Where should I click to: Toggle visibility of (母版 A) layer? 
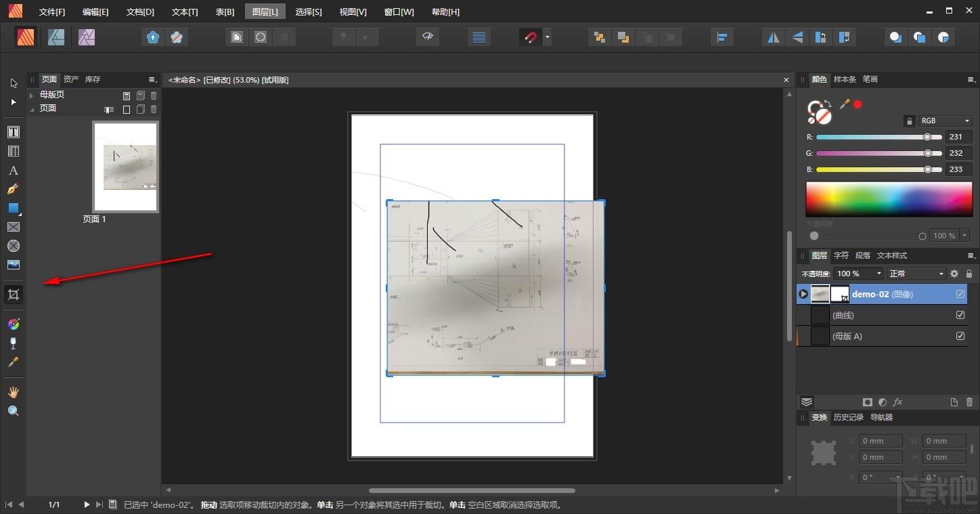click(960, 336)
